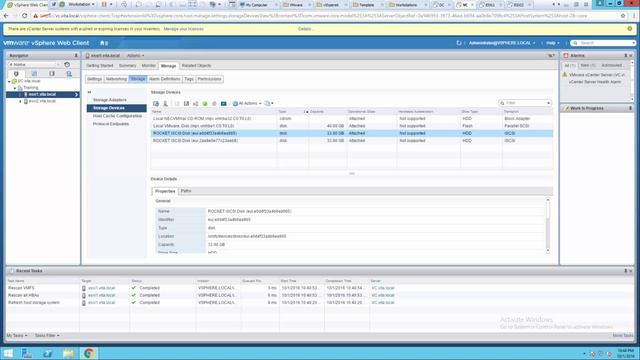Collapse the VC.vita.local tree node
640x360 pixels.
point(9,81)
